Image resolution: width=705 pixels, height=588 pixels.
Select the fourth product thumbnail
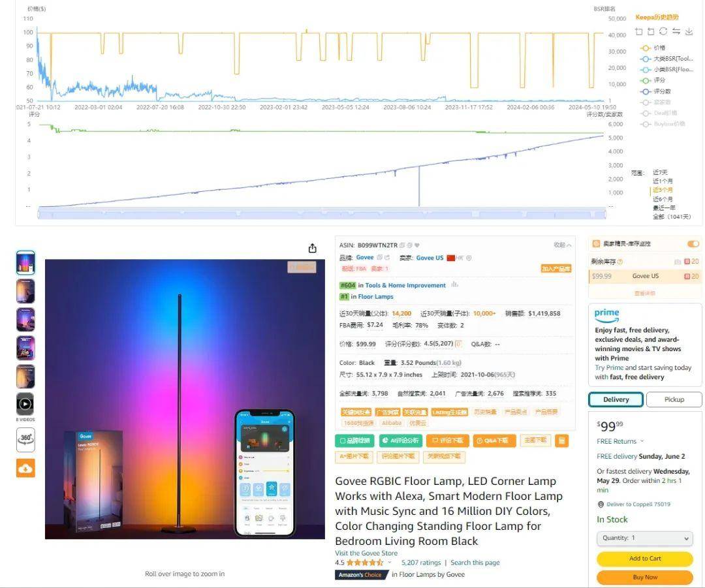coord(25,348)
